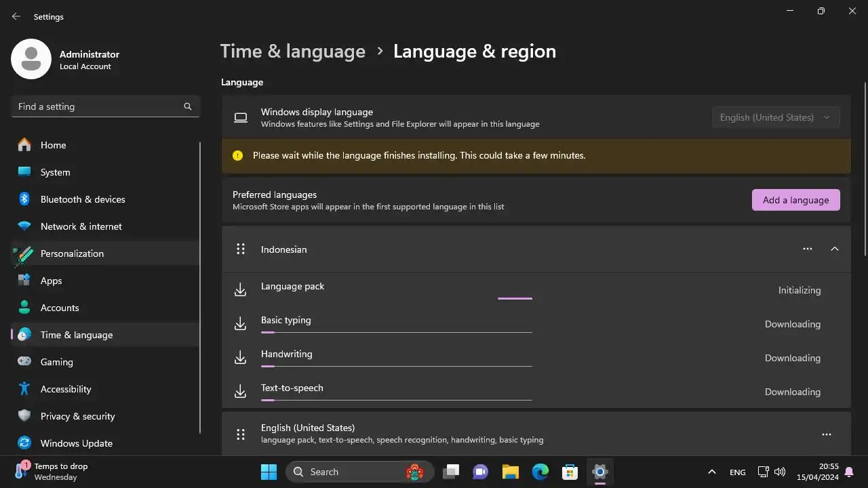868x488 pixels.
Task: Click ENG input language indicator
Action: pyautogui.click(x=738, y=472)
